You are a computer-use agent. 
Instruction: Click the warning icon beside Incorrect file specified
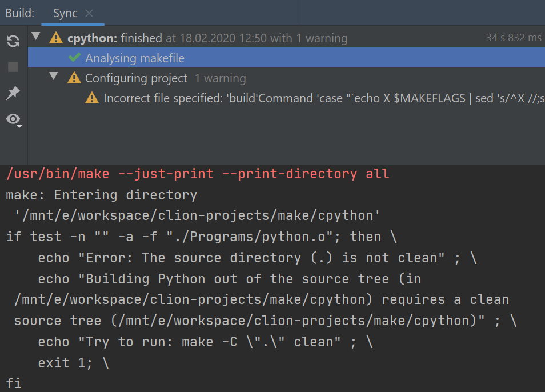click(x=92, y=98)
